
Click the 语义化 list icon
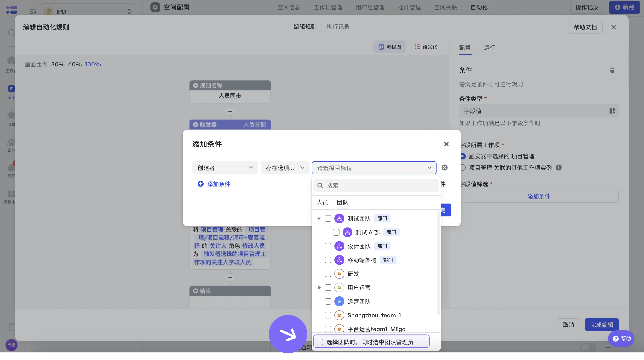point(417,47)
